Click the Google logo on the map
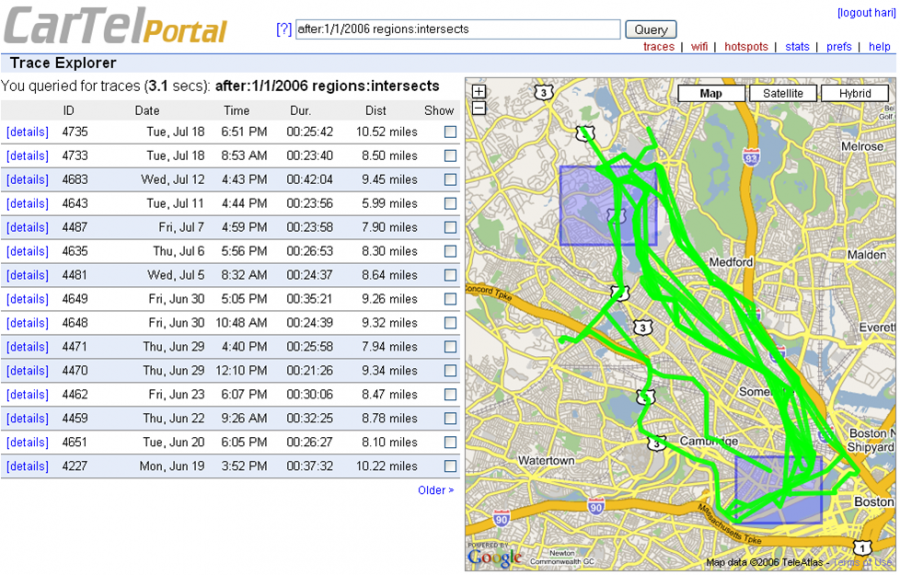 pos(494,557)
